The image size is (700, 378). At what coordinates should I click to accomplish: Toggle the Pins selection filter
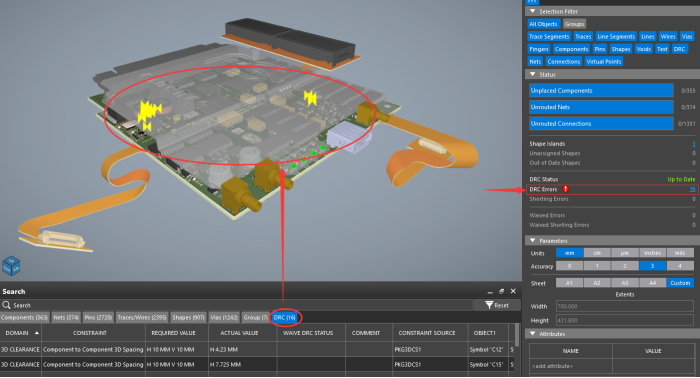point(600,49)
